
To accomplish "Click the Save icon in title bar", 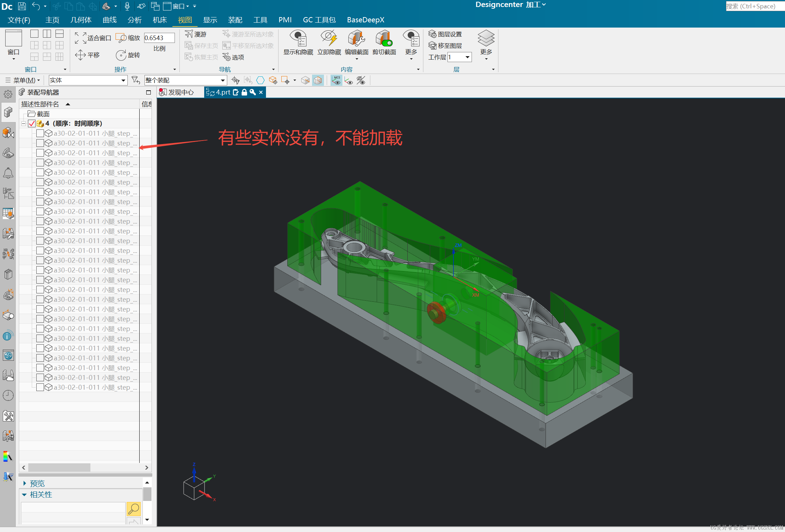I will [22, 6].
